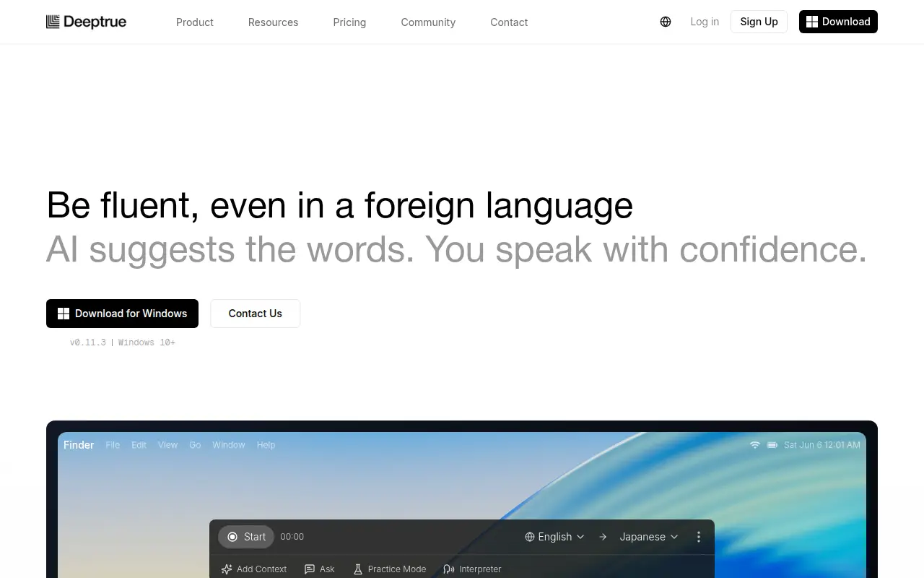This screenshot has height=578, width=924.
Task: Open the Help menu in the demo
Action: [x=266, y=445]
